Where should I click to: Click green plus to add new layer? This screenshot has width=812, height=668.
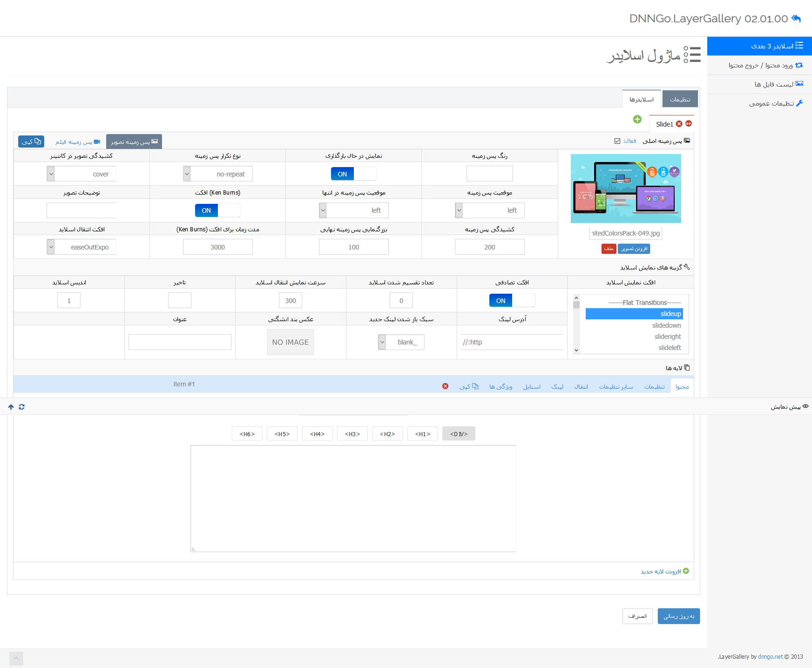point(686,571)
